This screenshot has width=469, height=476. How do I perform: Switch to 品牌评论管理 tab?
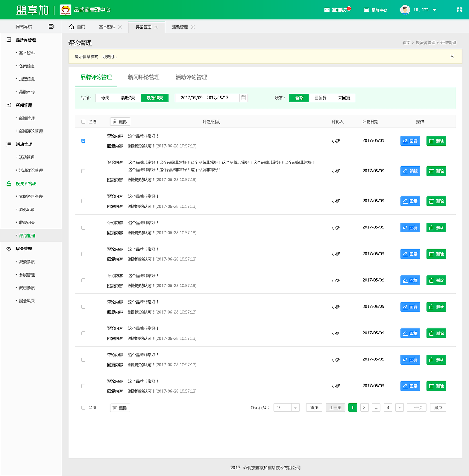(x=96, y=77)
